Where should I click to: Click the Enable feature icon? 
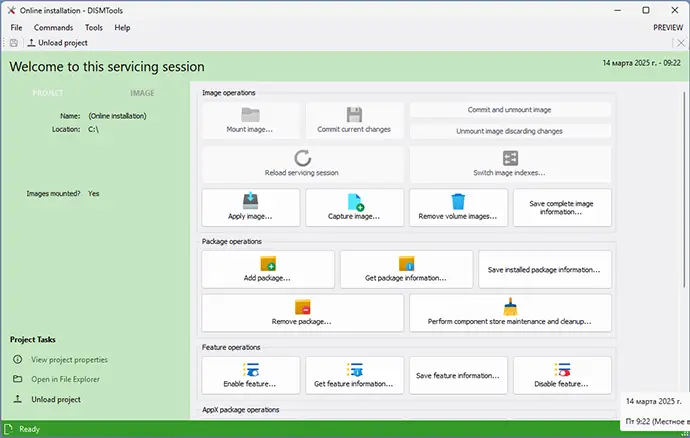251,369
